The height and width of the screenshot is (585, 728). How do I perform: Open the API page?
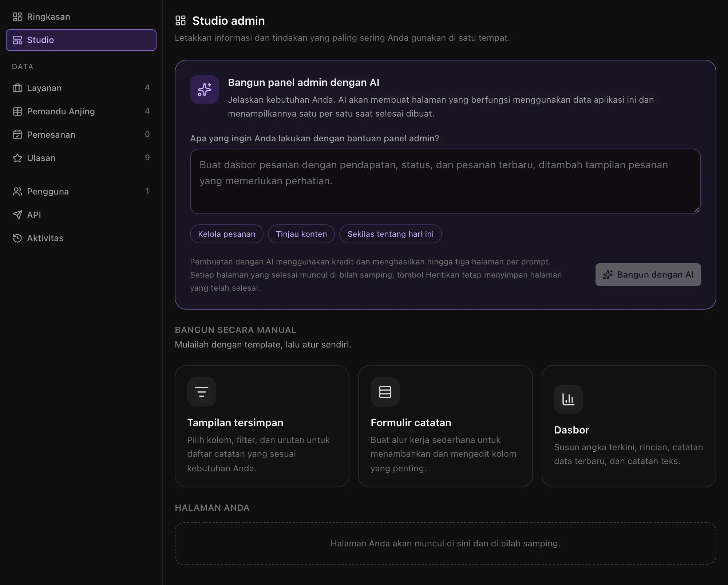[x=81, y=215]
